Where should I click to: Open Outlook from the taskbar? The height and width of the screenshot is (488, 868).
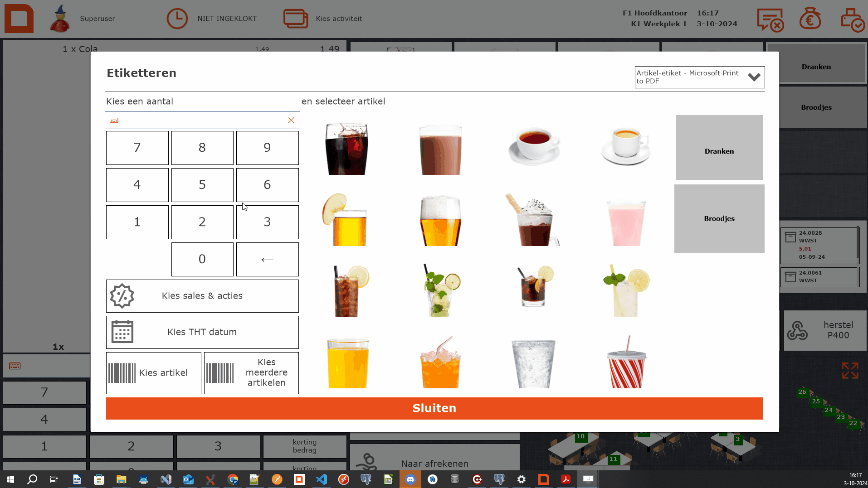pyautogui.click(x=188, y=479)
